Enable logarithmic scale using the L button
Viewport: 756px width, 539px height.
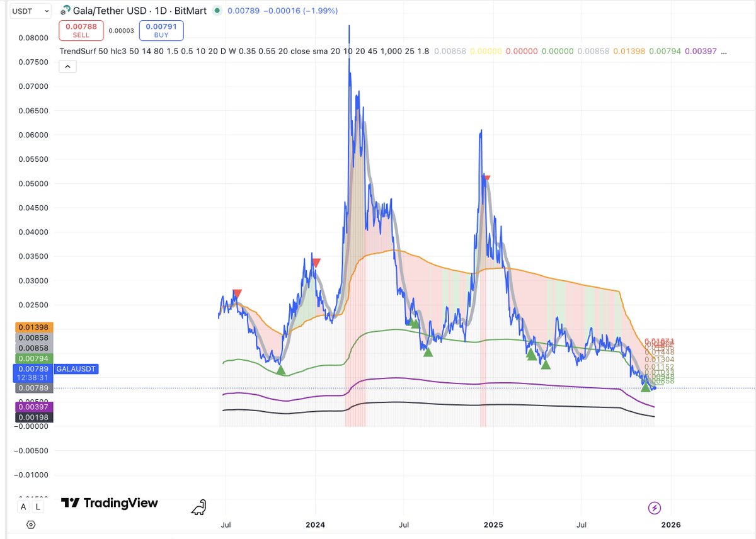tap(37, 506)
